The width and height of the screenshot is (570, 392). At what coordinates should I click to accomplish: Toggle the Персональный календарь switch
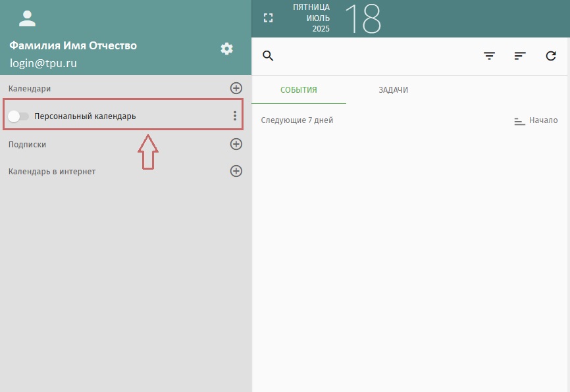click(x=18, y=116)
